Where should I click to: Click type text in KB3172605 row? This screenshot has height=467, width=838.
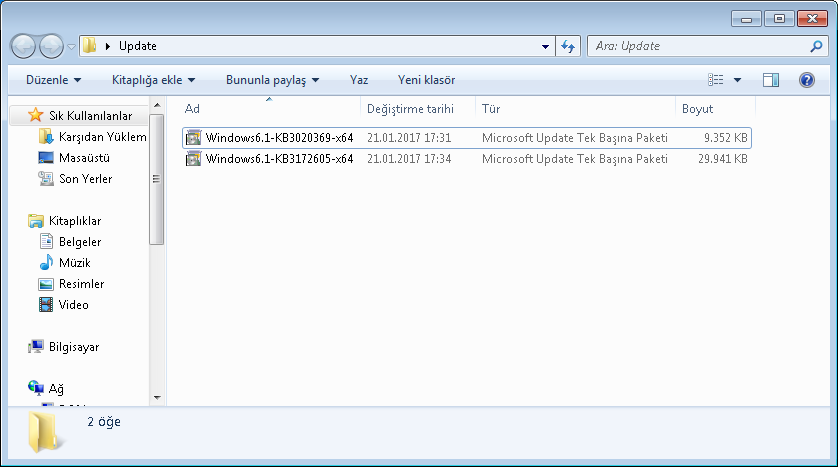(x=575, y=159)
